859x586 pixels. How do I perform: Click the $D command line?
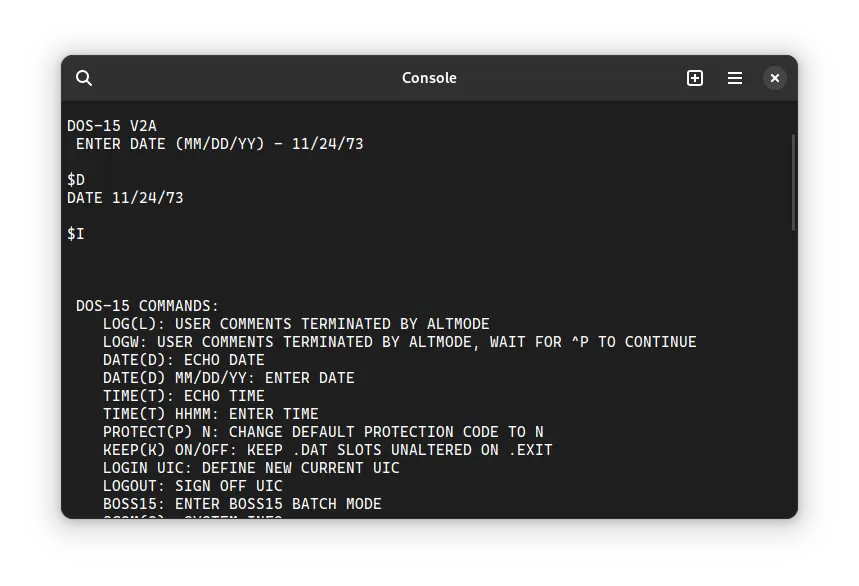click(x=76, y=180)
